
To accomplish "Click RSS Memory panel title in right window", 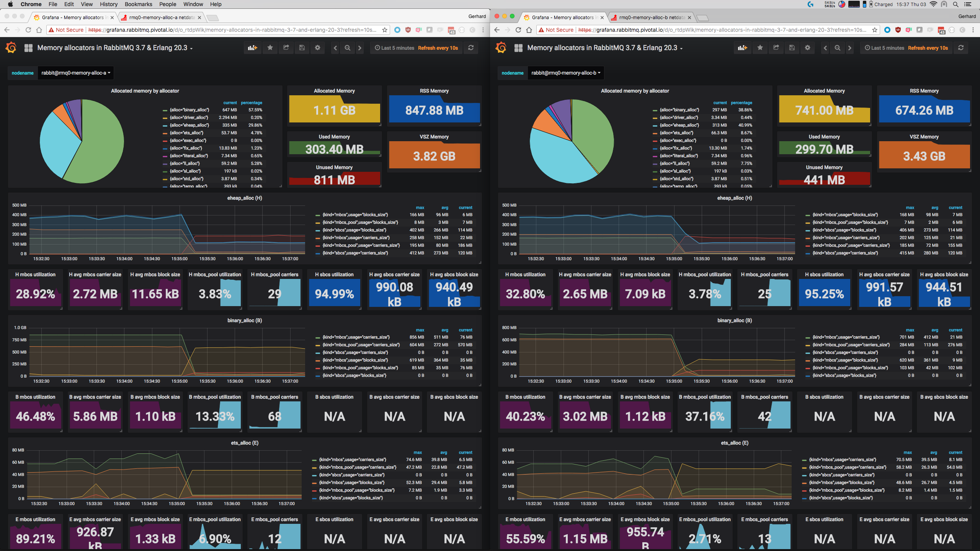I will coord(924,91).
